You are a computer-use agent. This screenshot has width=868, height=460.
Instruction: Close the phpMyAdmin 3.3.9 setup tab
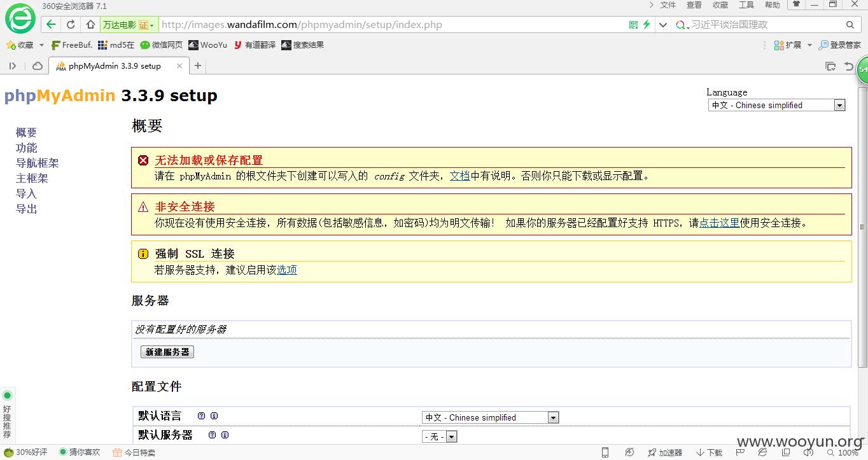pyautogui.click(x=179, y=66)
